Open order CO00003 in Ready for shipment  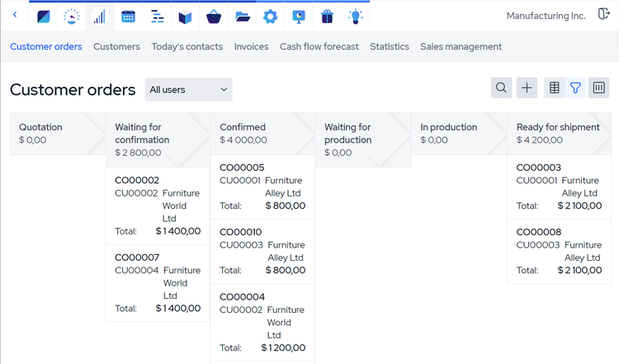point(559,187)
